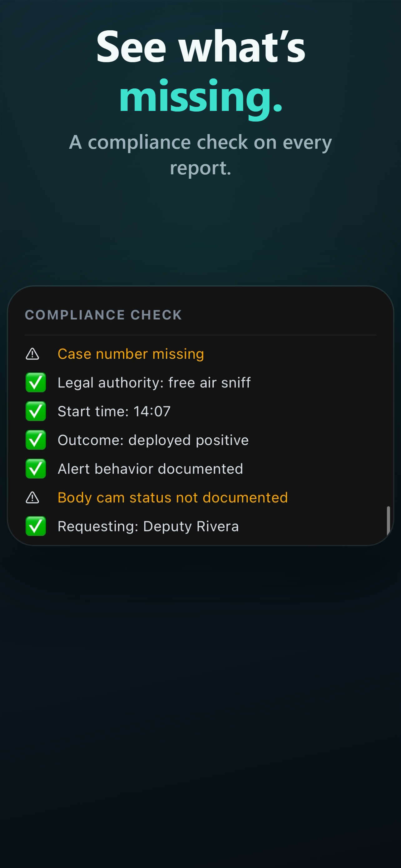Click the warning triangle next to Body cam status
401x868 pixels.
point(32,498)
